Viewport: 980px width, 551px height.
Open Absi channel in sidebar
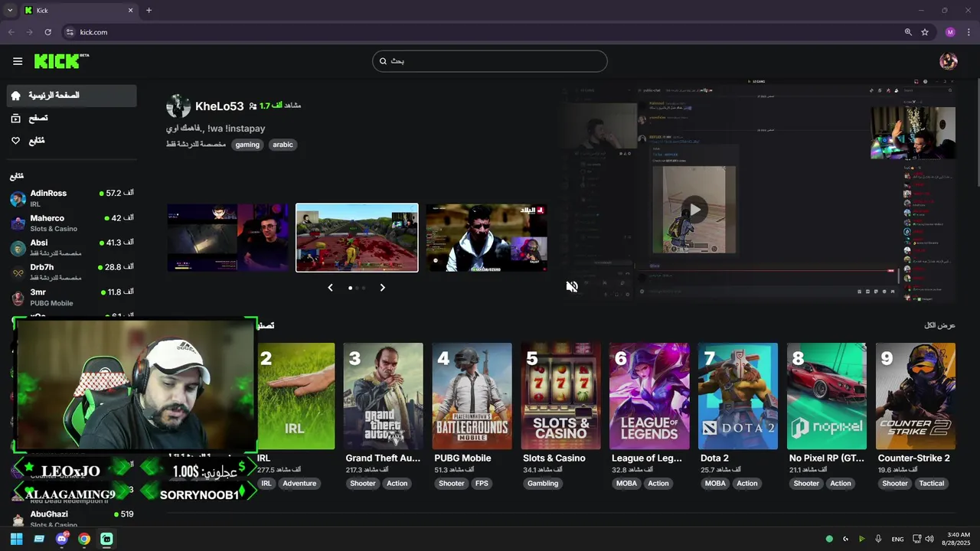71,247
